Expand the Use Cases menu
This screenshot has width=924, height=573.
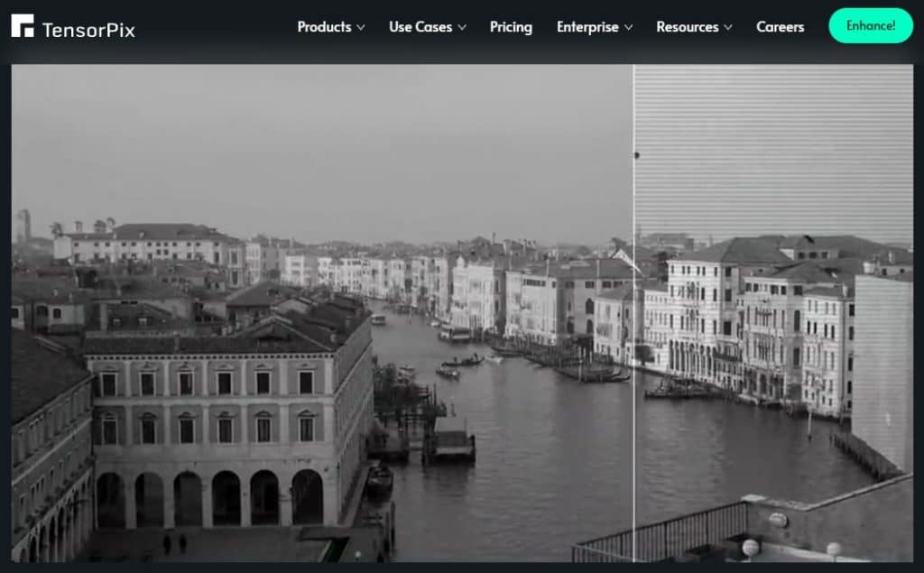click(x=420, y=27)
